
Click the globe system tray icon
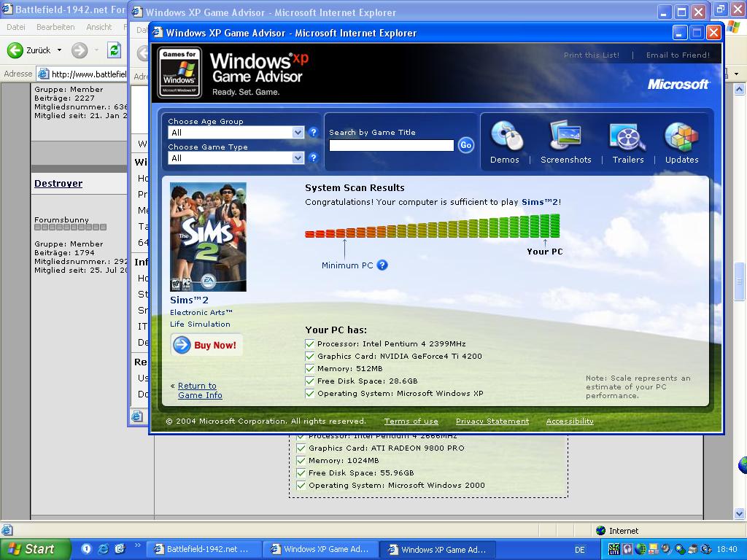640,550
